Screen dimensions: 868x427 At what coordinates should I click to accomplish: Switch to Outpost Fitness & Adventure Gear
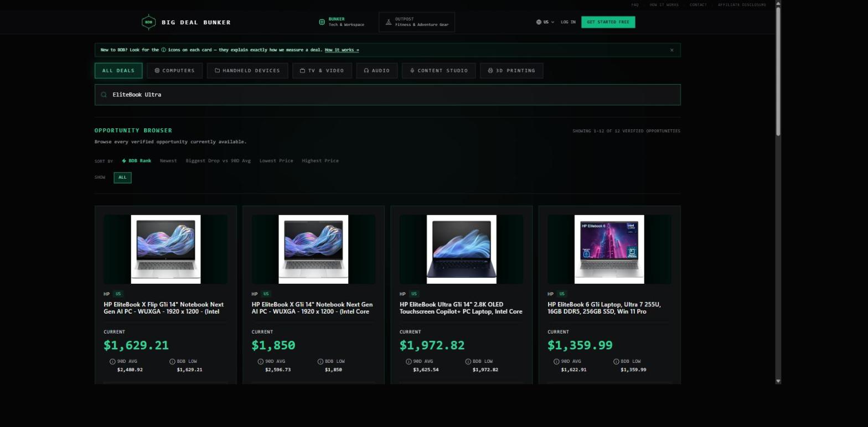tap(417, 22)
